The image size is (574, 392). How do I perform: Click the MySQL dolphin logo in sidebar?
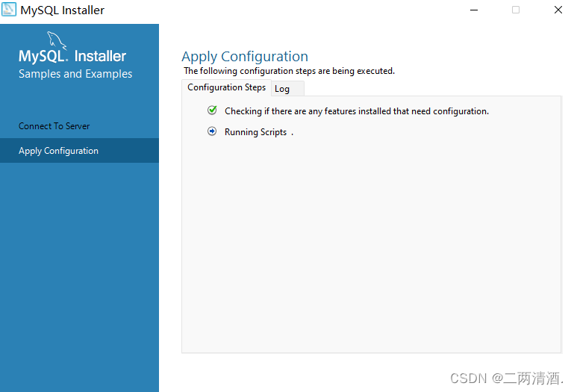[57, 40]
